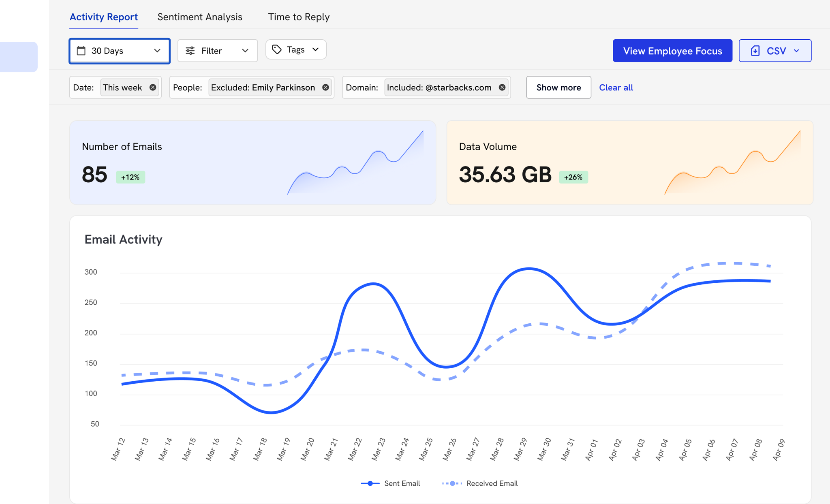Click the CSV download file icon
This screenshot has height=504, width=830.
[x=755, y=51]
